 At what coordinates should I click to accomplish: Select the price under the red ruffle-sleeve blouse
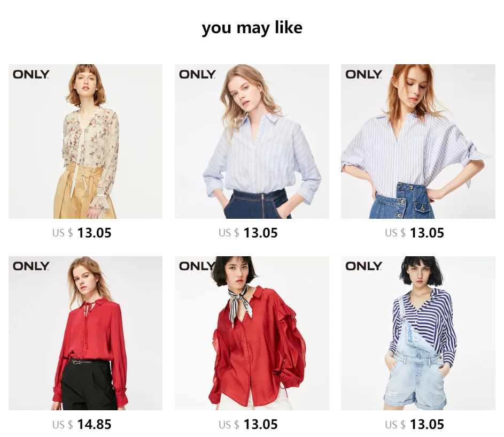248,425
